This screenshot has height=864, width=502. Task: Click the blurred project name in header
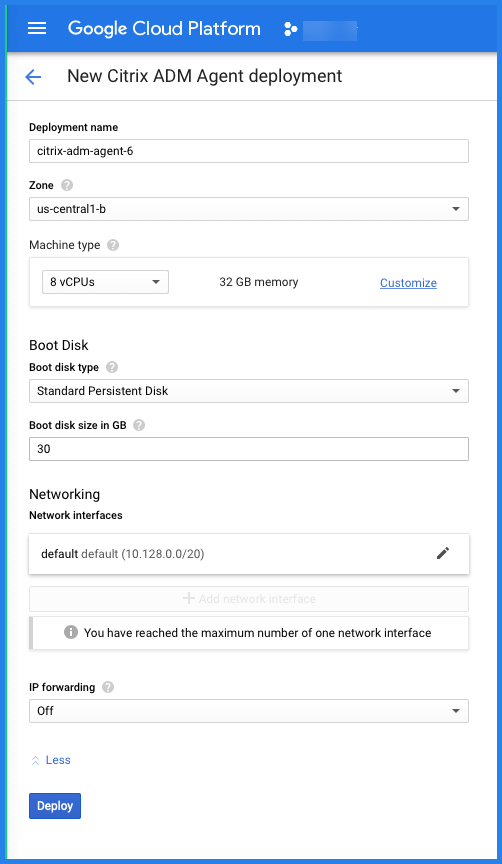(330, 30)
